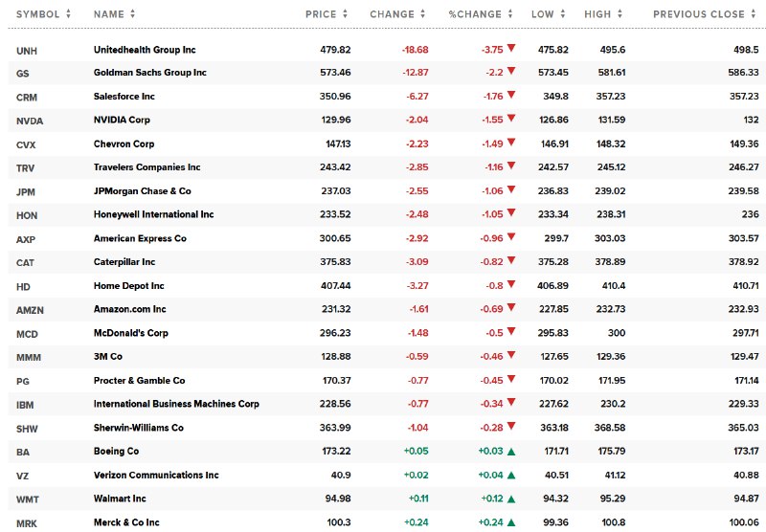This screenshot has height=532, width=766.
Task: Click Salesforce change value -6.27
Action: click(417, 97)
